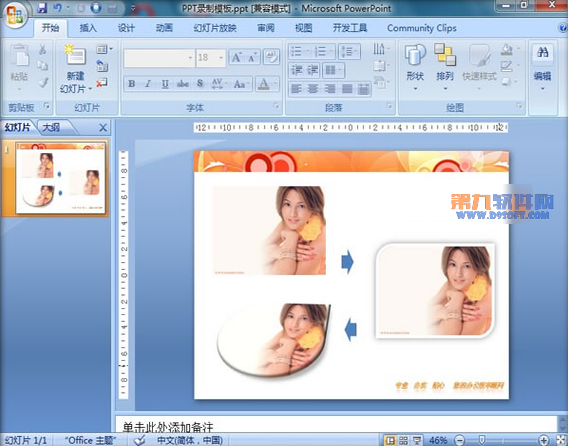Image resolution: width=568 pixels, height=446 pixels.
Task: Open the font size dropdown
Action: 221,58
